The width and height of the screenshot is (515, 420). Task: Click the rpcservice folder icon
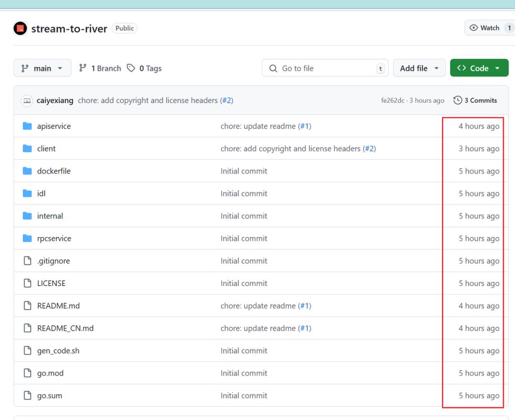[x=28, y=238]
